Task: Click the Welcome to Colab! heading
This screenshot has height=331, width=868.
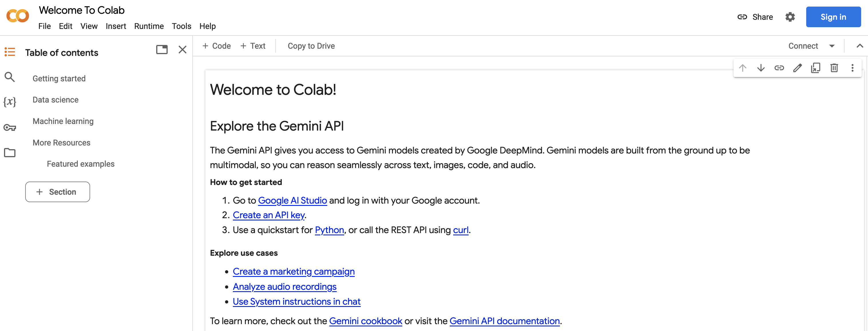Action: tap(273, 90)
